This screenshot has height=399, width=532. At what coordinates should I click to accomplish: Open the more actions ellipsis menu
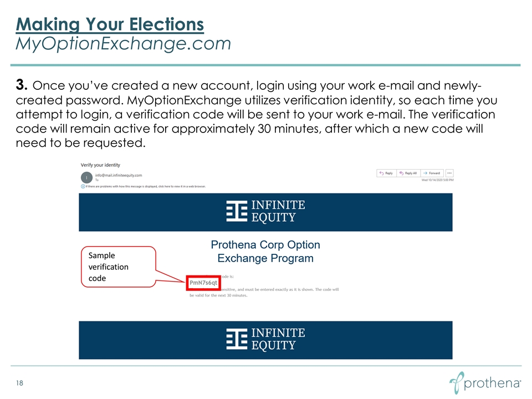(x=449, y=173)
